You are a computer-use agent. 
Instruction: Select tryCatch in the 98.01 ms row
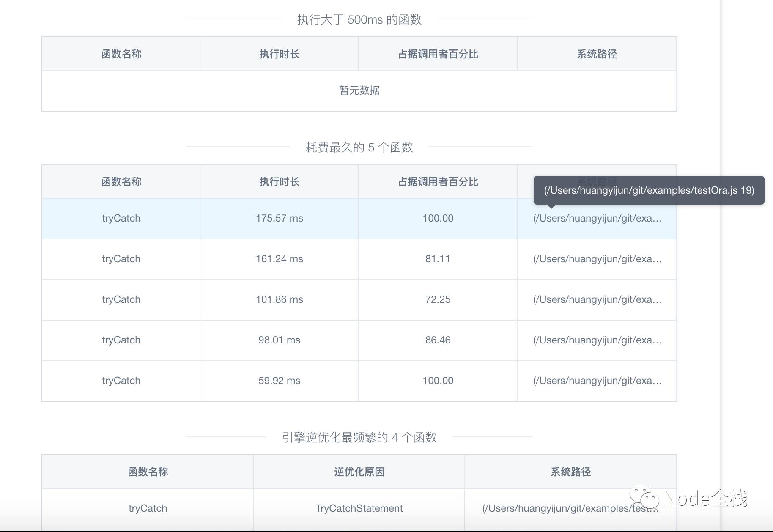pyautogui.click(x=121, y=340)
